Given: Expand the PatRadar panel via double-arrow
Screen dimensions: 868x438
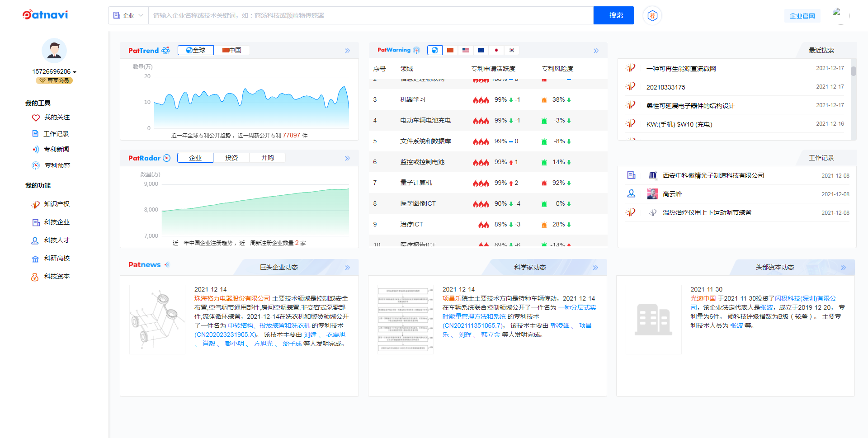Looking at the screenshot, I should 347,158.
